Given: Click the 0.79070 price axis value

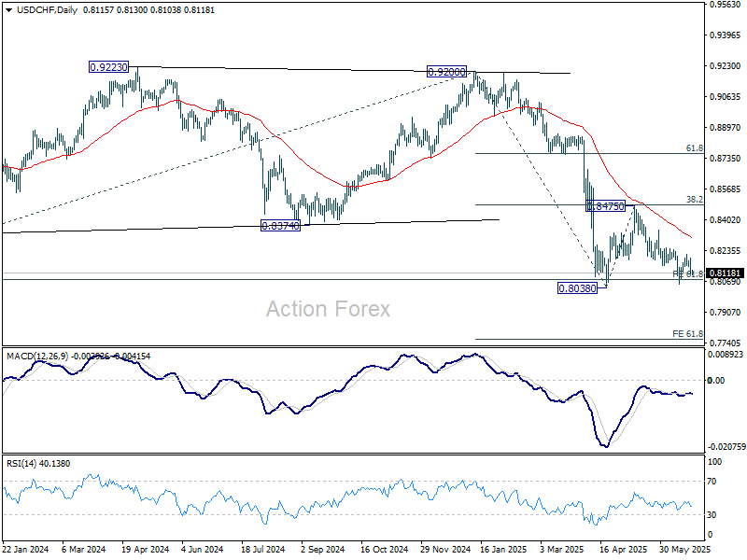Looking at the screenshot, I should point(726,313).
